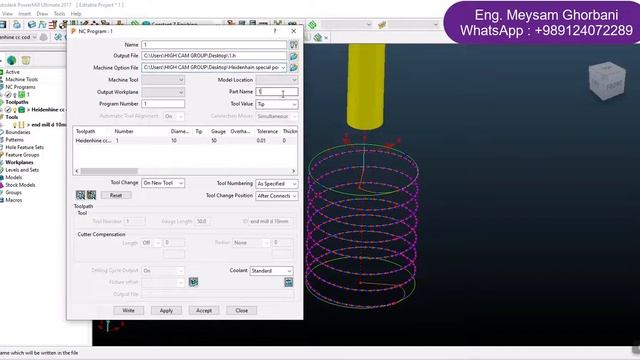The image size is (640, 360).
Task: Open the Output Workplane dropdown
Action: point(163,92)
